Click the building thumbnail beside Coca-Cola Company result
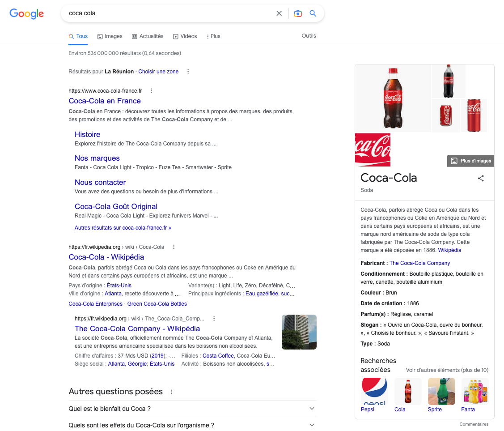Viewport: 504px width, 431px height. [299, 332]
